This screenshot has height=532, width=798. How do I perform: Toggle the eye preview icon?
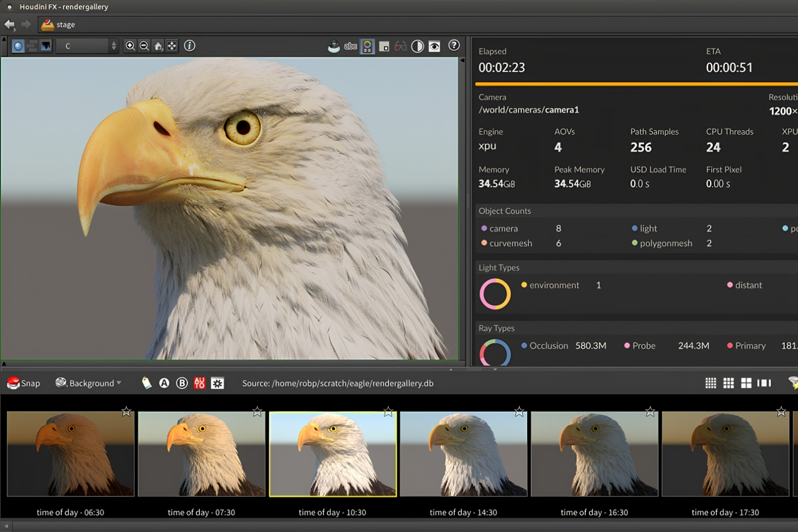(x=435, y=46)
